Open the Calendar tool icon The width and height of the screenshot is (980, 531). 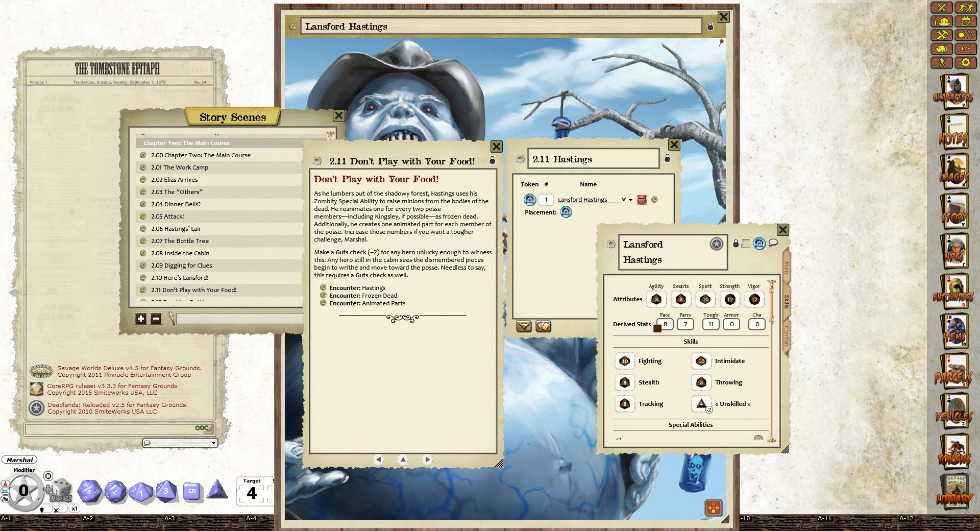point(965,21)
